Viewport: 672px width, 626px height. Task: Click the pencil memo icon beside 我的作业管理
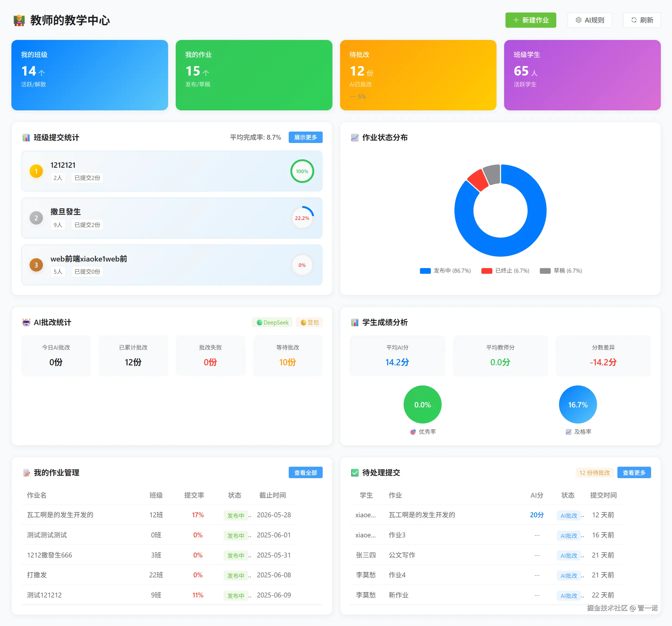26,473
